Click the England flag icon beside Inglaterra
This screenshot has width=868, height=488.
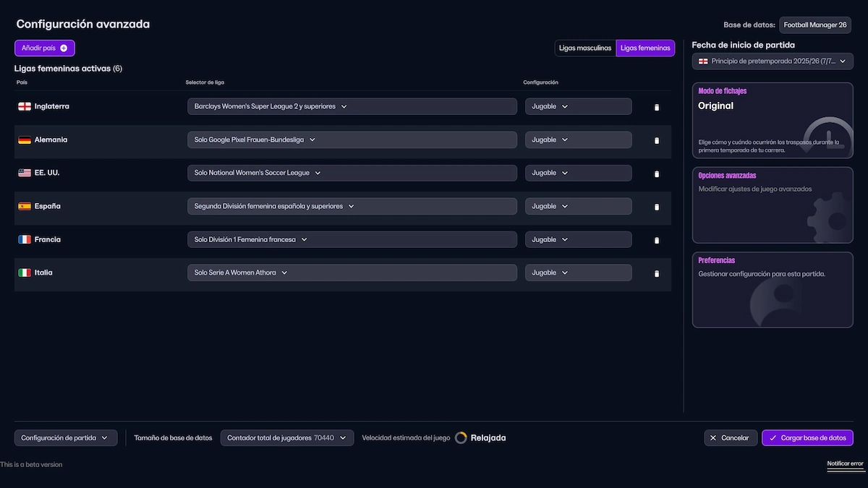[x=25, y=106]
